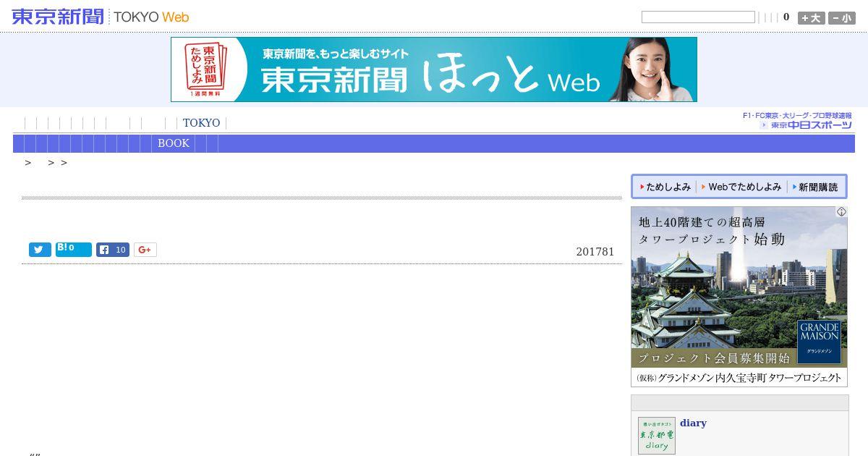868x456 pixels.
Task: Click the article date 201781
Action: point(595,252)
